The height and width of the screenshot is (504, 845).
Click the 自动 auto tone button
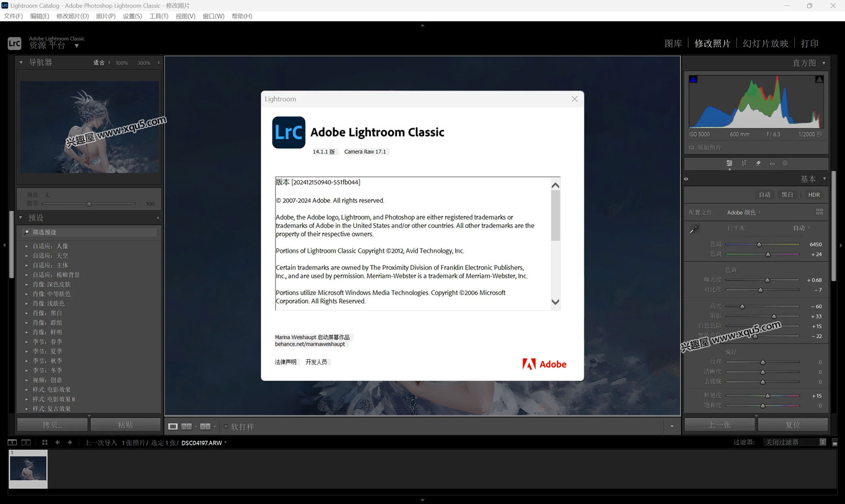(764, 195)
